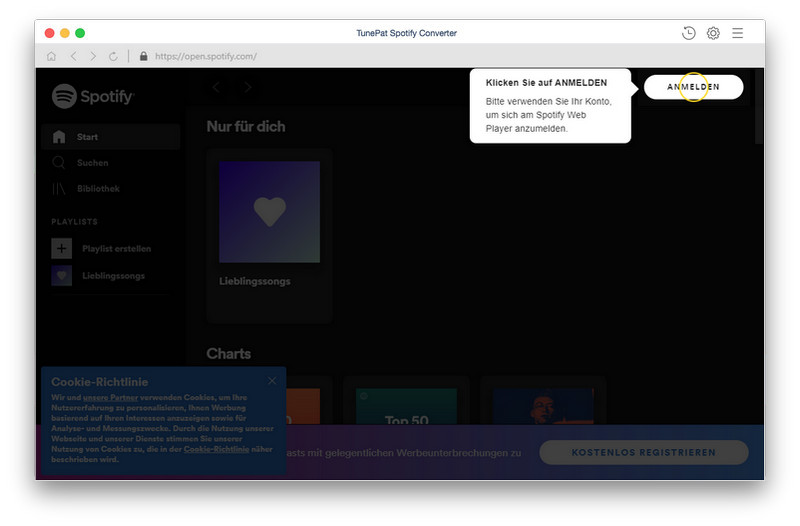Click Lieblingssongs card title
Viewport: 800px width, 526px height.
click(x=255, y=281)
